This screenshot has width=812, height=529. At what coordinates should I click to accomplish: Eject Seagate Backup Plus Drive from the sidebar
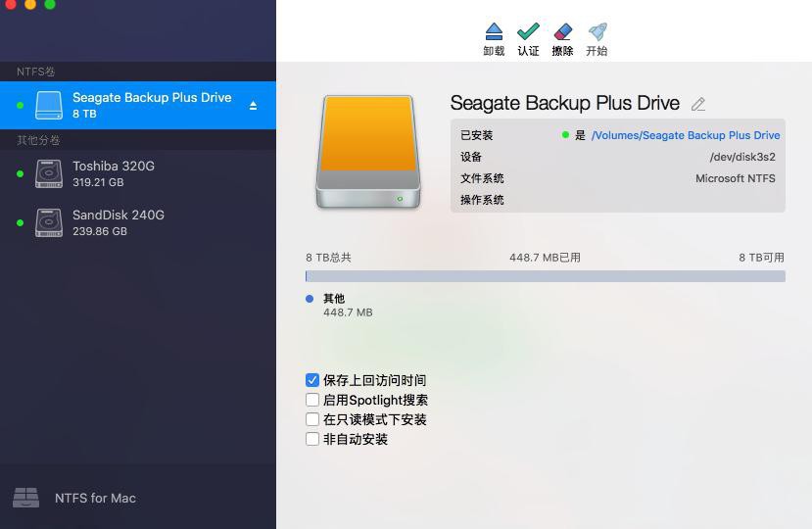(x=253, y=106)
